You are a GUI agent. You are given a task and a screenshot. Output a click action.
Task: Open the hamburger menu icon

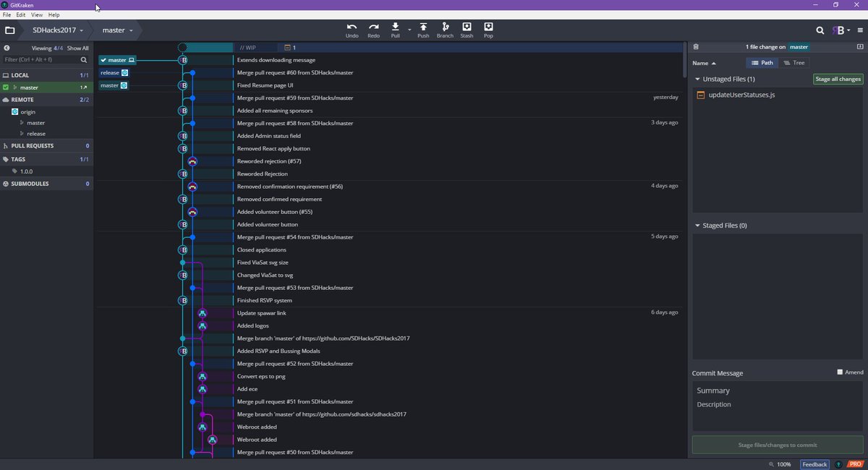[860, 30]
